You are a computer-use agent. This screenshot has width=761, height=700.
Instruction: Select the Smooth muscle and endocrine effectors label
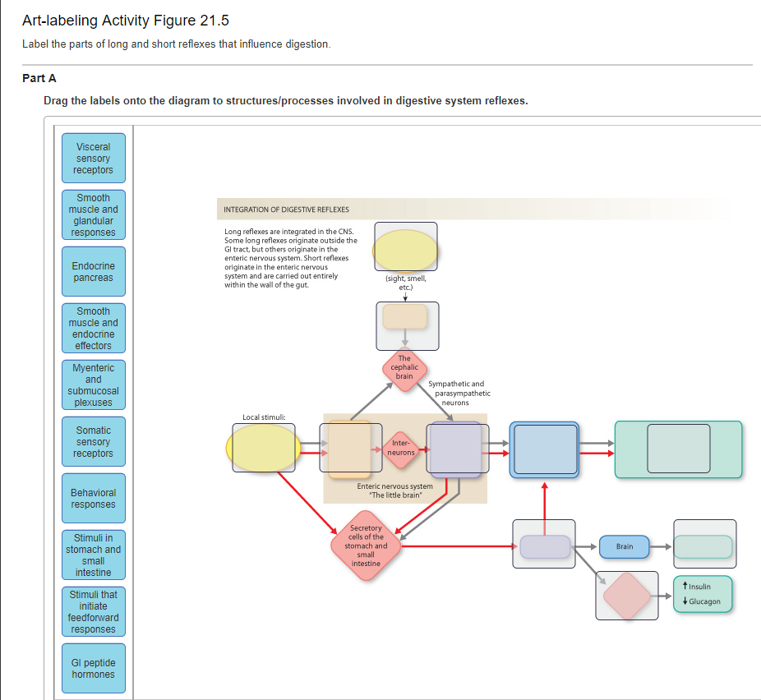click(93, 328)
